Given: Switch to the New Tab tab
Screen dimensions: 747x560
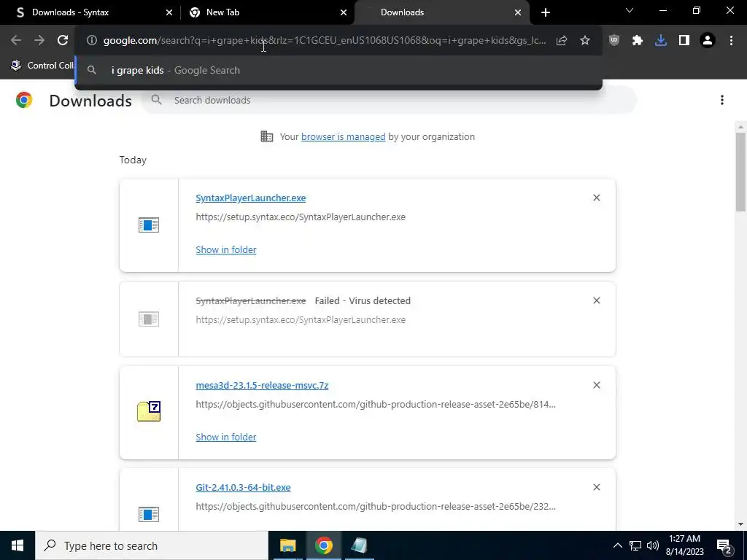Looking at the screenshot, I should coord(267,12).
